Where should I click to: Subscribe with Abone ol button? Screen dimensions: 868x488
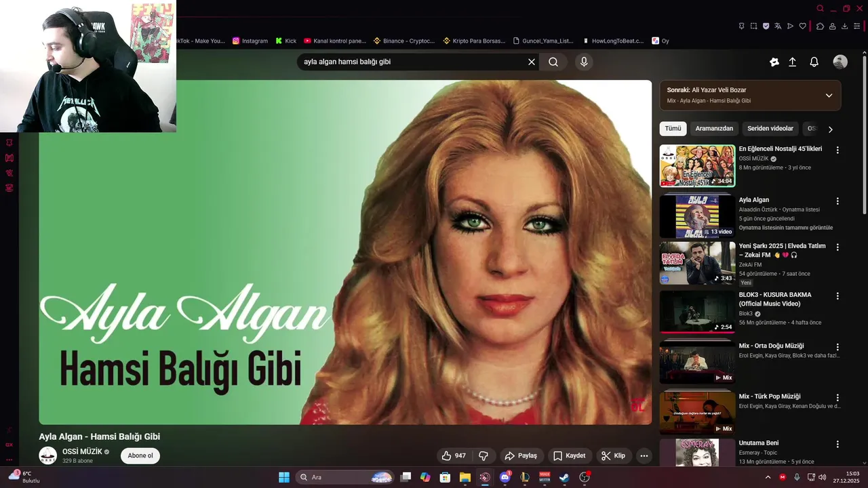point(140,455)
